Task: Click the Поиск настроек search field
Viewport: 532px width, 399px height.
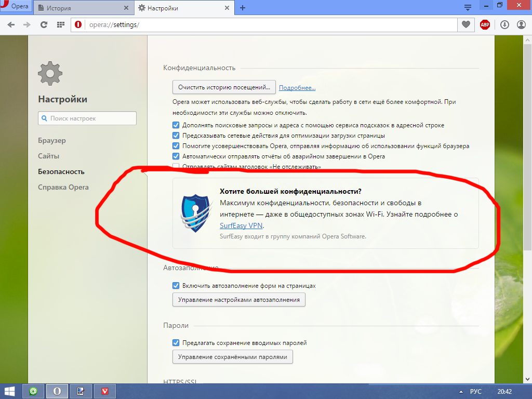Action: pyautogui.click(x=87, y=118)
